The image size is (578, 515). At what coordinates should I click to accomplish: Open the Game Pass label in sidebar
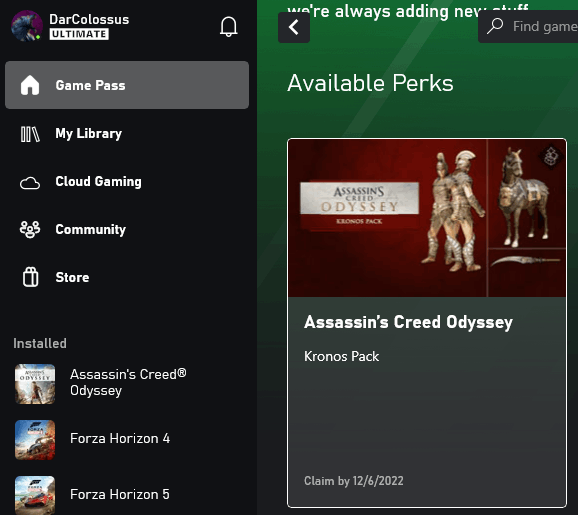[x=90, y=85]
